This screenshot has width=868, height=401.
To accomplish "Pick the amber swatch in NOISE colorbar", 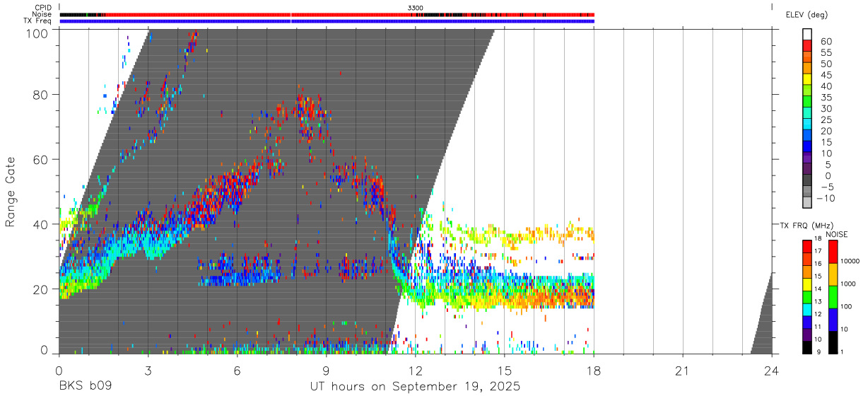I will [x=832, y=274].
